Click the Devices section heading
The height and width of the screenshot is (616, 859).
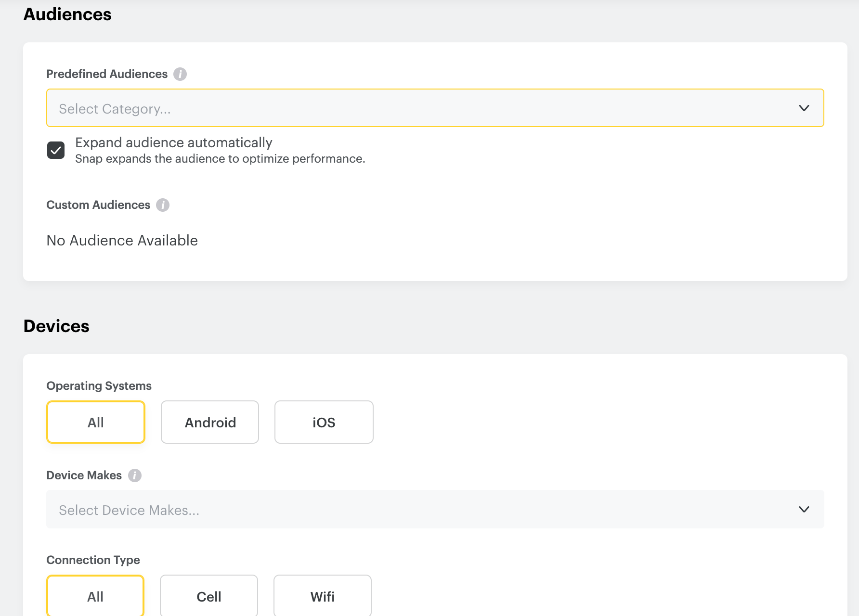(56, 326)
